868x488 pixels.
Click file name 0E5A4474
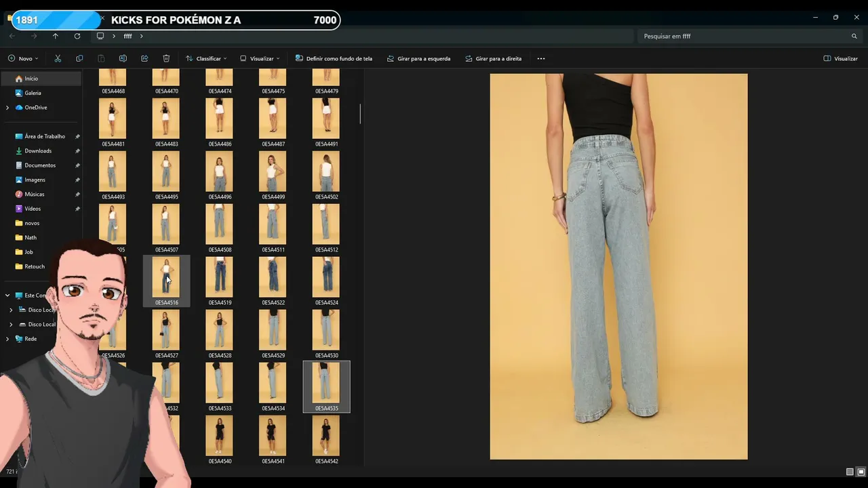(x=220, y=91)
